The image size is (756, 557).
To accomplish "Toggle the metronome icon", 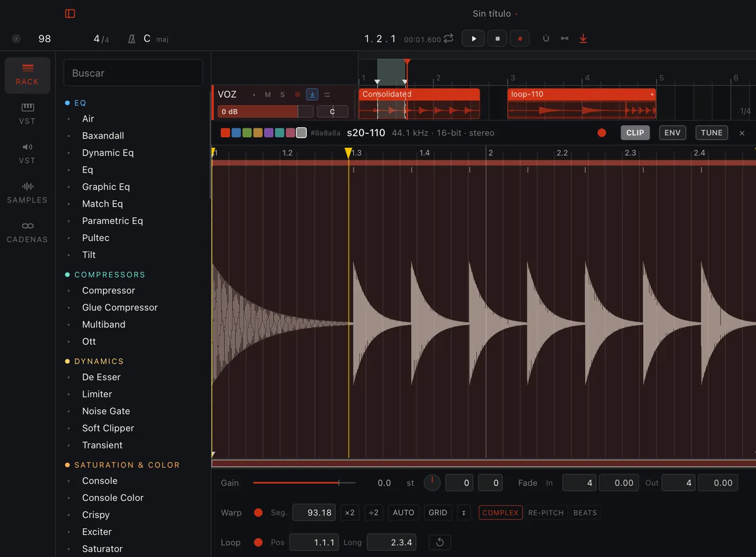I will tap(131, 39).
